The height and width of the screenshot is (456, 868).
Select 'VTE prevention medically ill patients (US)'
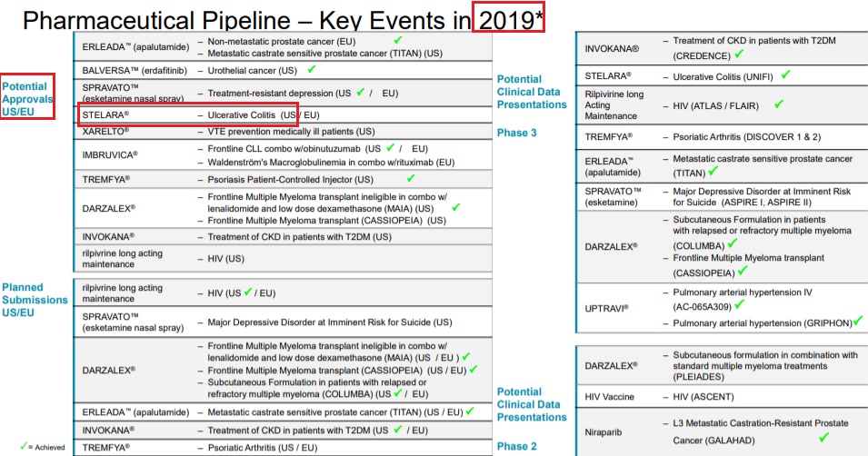(x=291, y=132)
